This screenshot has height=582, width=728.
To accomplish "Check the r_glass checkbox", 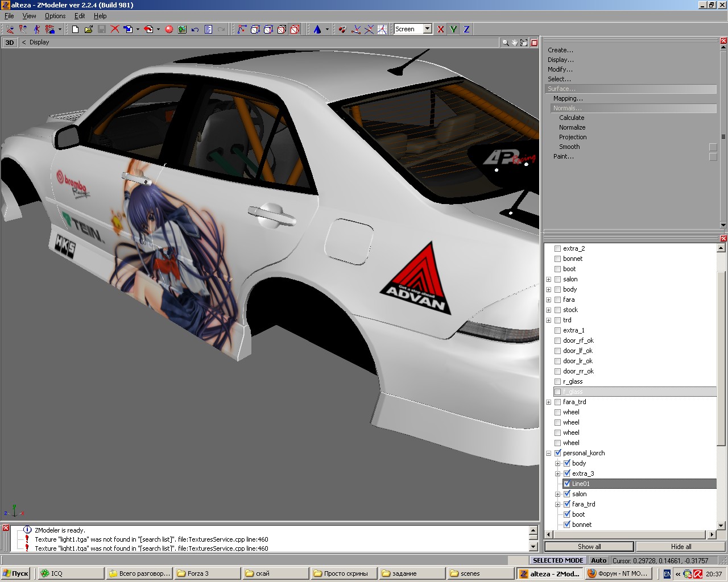I will point(557,381).
